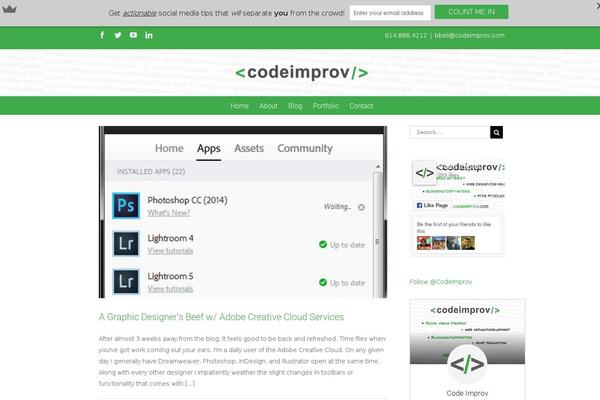Image resolution: width=600 pixels, height=400 pixels.
Task: Click the scroll up arrow in apps list
Action: tap(378, 167)
